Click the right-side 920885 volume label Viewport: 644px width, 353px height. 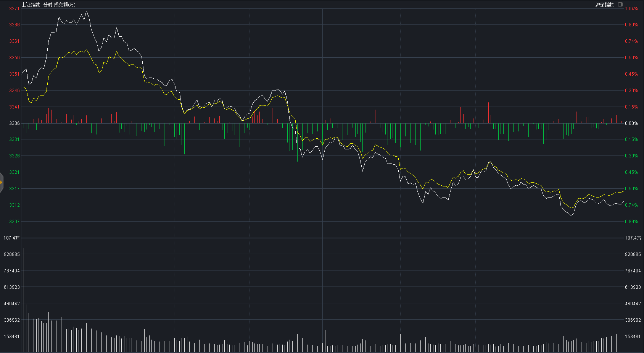(633, 254)
